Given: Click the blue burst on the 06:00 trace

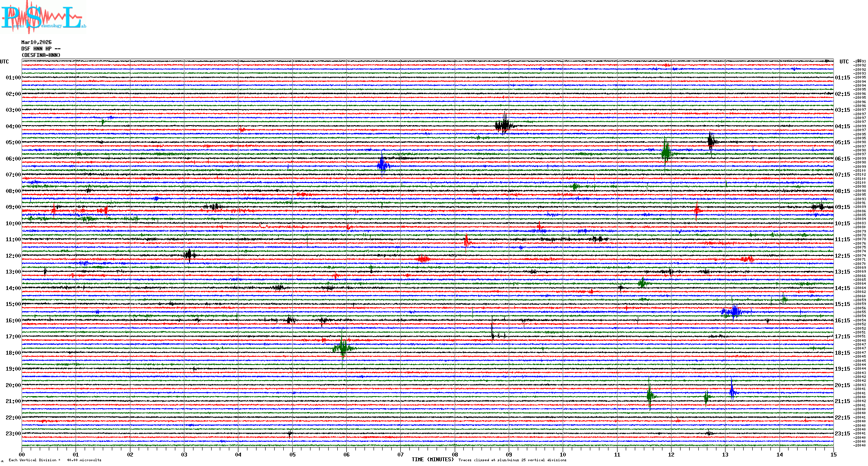Looking at the screenshot, I should 383,165.
